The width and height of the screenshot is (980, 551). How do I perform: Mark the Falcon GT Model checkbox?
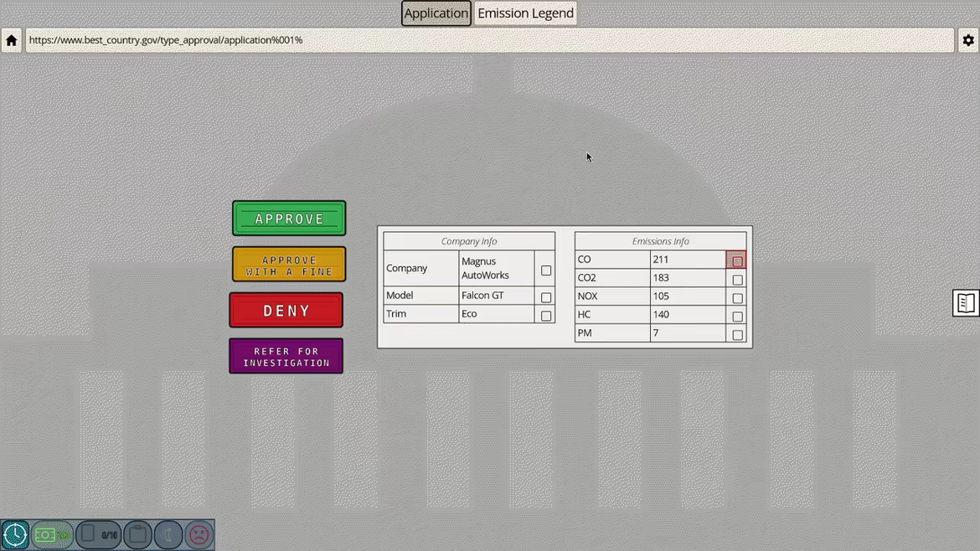(x=546, y=297)
